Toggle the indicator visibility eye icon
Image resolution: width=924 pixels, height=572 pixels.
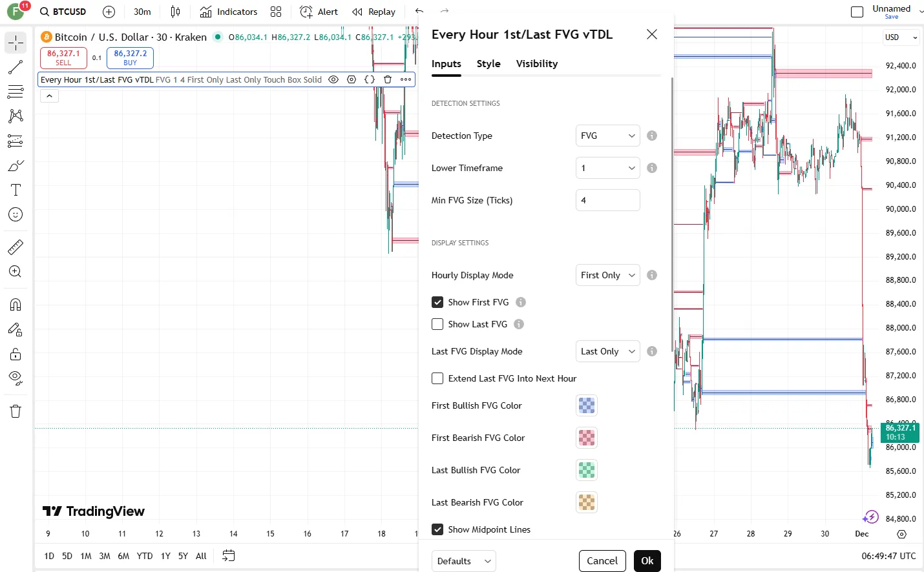click(x=333, y=80)
